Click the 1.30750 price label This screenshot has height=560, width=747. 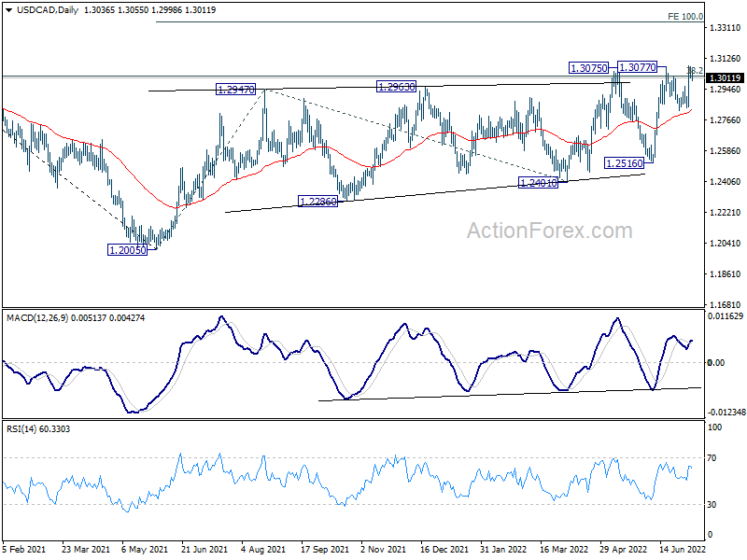click(x=589, y=68)
